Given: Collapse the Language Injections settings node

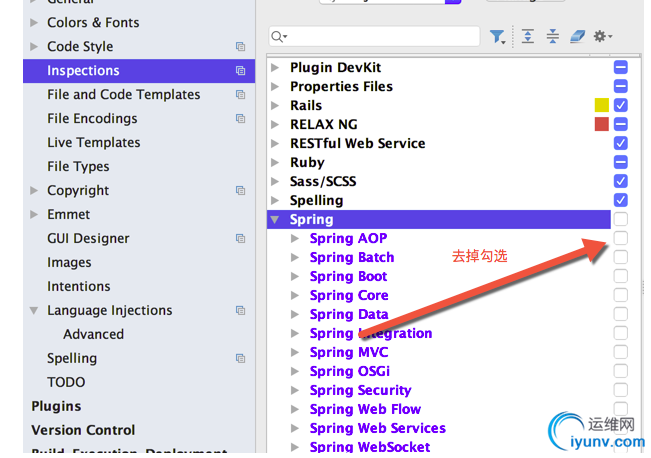Looking at the screenshot, I should [34, 311].
